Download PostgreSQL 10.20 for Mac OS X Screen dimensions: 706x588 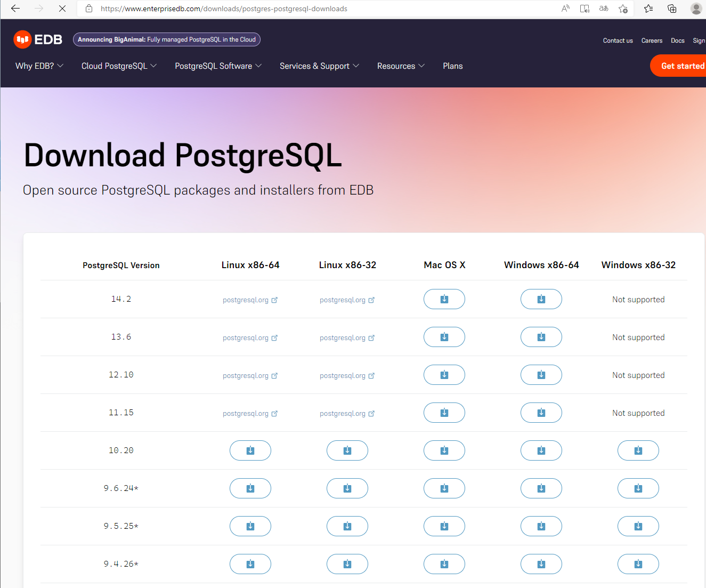444,450
